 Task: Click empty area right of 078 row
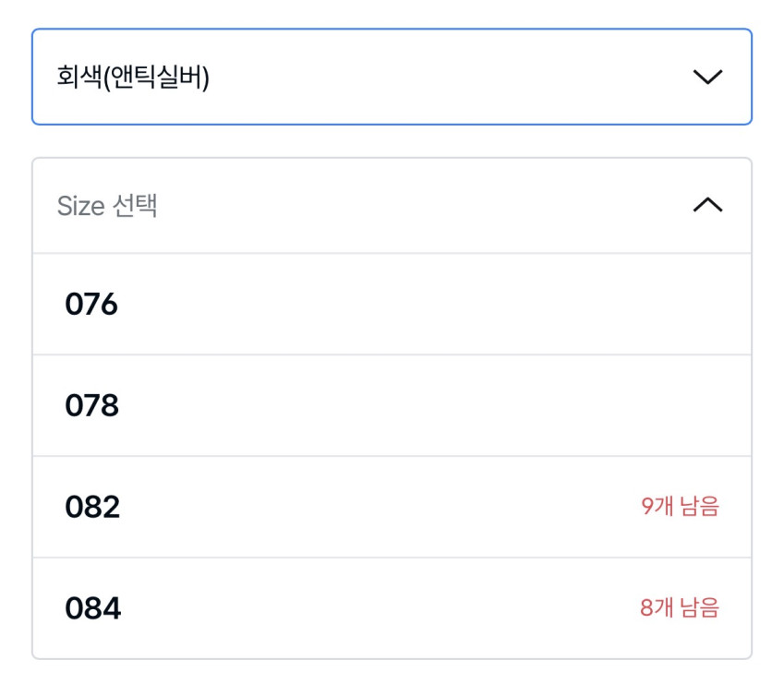click(554, 406)
